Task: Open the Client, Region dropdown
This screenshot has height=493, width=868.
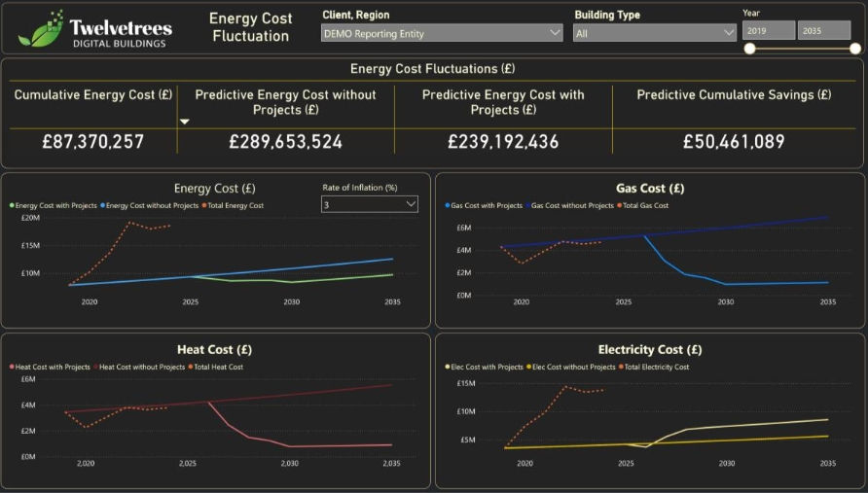Action: (x=442, y=33)
